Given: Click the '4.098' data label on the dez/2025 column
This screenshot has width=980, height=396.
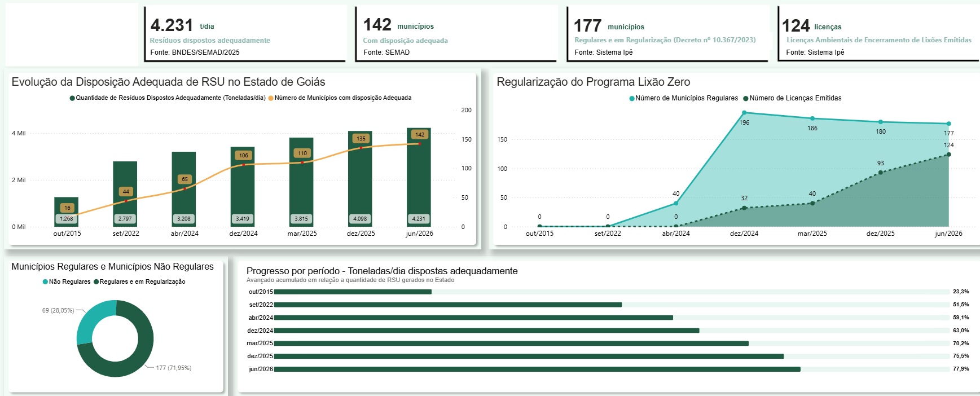Looking at the screenshot, I should (360, 219).
